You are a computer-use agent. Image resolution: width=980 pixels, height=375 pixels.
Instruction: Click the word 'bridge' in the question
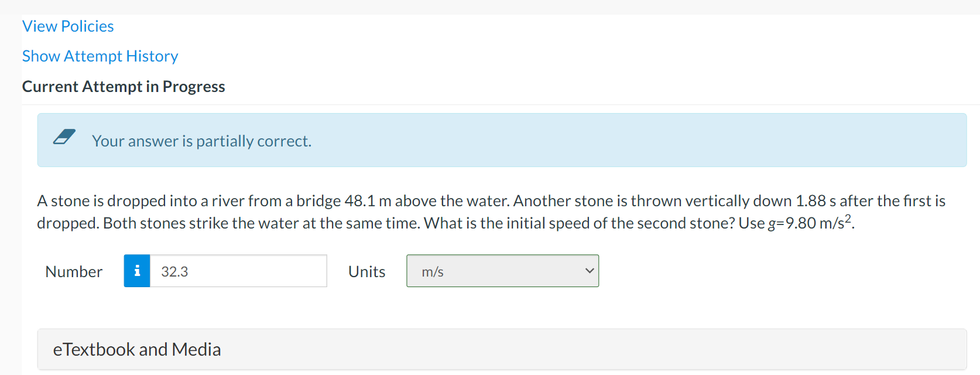tap(318, 201)
